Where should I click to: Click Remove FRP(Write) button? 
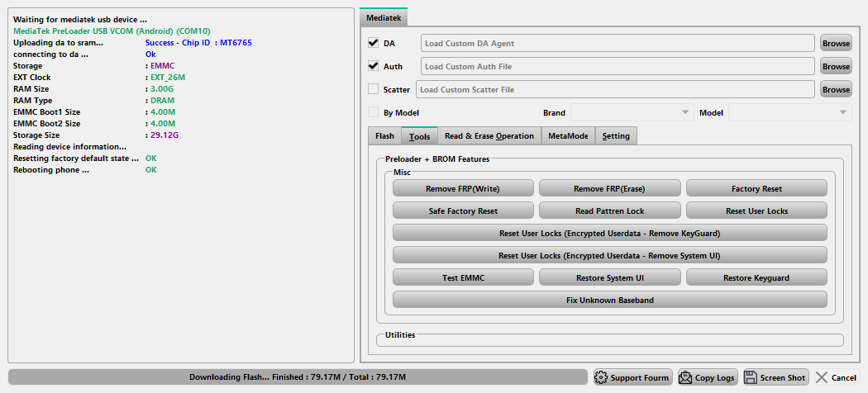[x=463, y=188]
